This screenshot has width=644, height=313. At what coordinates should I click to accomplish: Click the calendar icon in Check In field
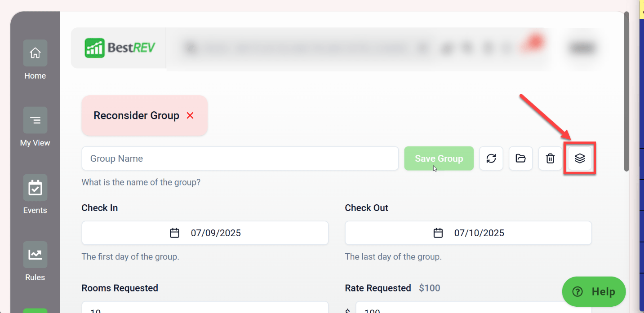(x=175, y=233)
